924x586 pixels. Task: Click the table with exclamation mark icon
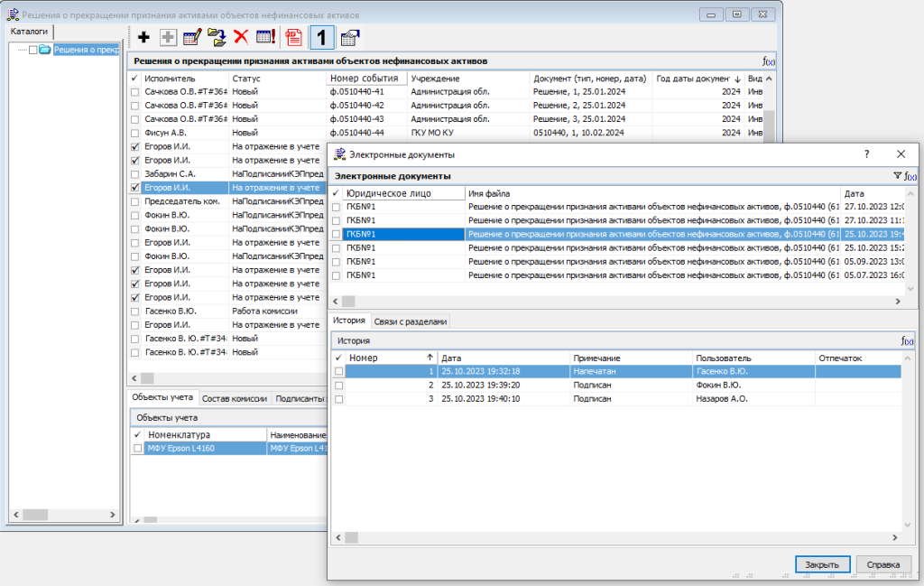266,38
